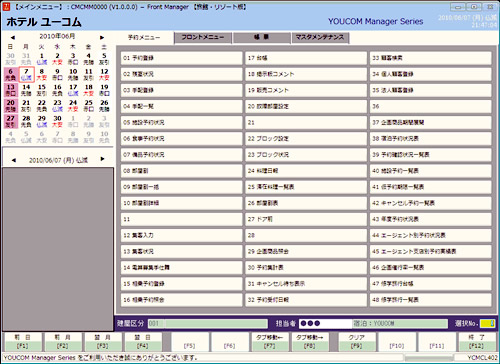Select menu item 20
The image size is (500, 364).
[306, 106]
